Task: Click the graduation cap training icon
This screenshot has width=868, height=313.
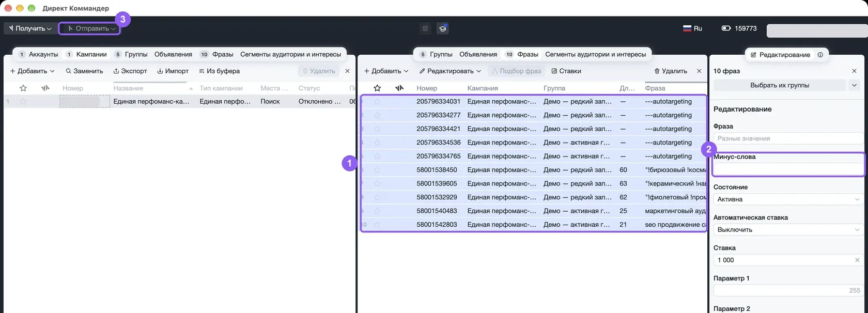Action: [x=442, y=28]
